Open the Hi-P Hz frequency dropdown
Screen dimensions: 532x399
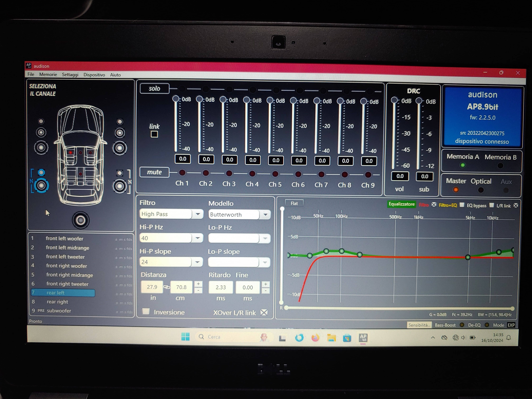[198, 238]
